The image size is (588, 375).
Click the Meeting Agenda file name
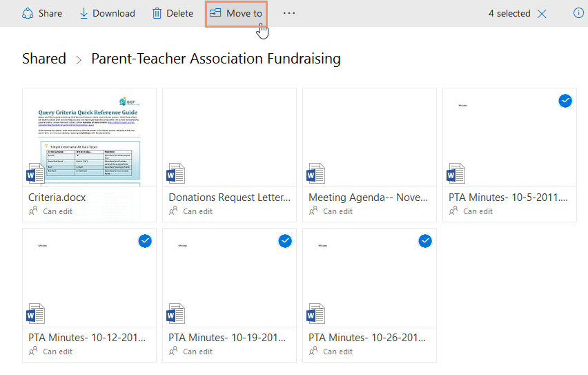(x=368, y=198)
